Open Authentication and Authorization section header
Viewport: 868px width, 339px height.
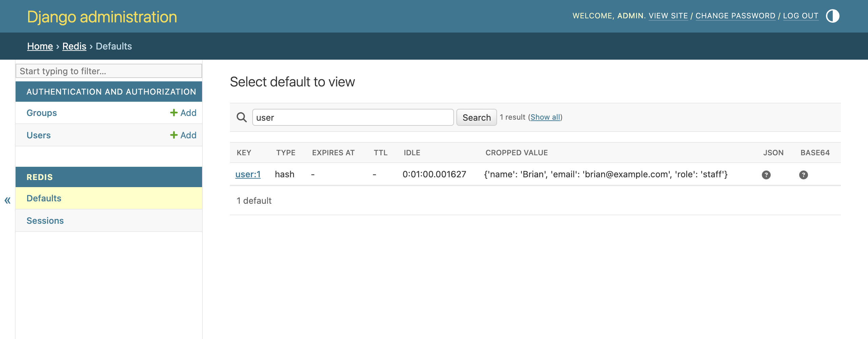click(111, 92)
